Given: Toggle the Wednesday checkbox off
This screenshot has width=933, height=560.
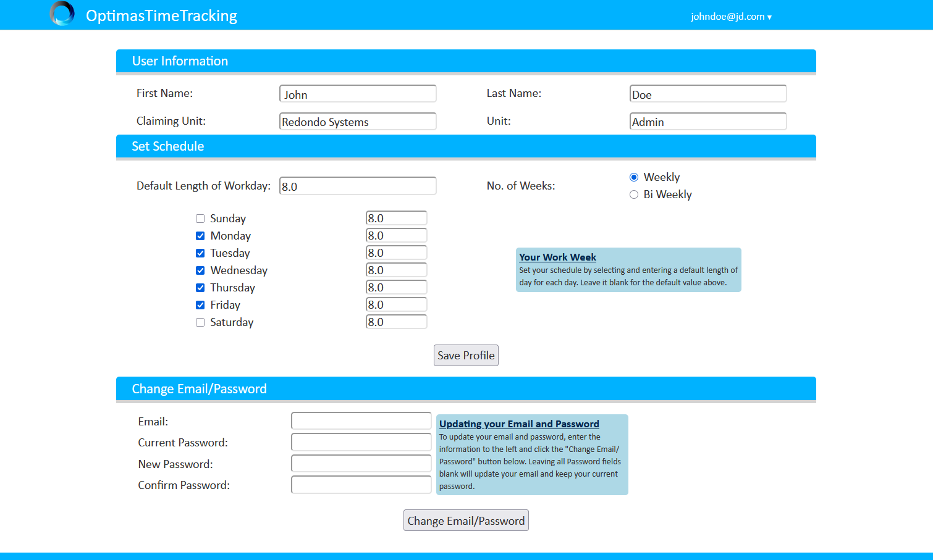Looking at the screenshot, I should (x=200, y=270).
